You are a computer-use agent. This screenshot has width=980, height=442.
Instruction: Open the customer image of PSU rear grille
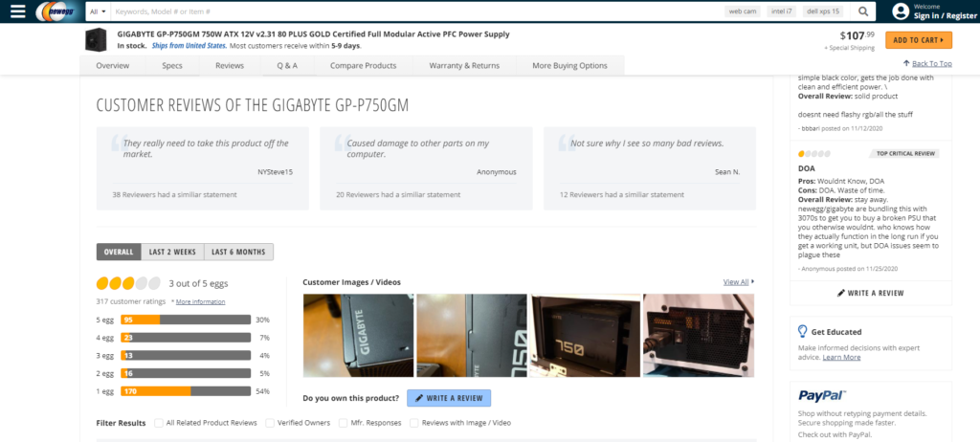click(699, 336)
